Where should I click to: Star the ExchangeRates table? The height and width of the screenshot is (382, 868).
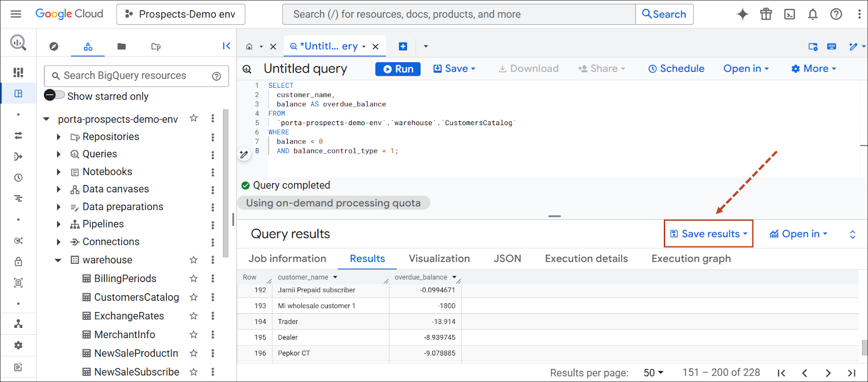(x=193, y=316)
